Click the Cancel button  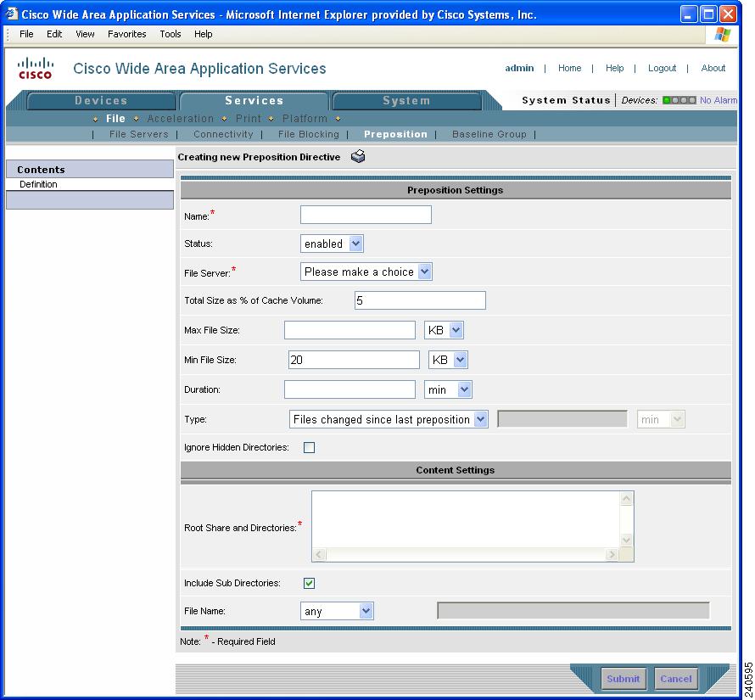[x=675, y=679]
